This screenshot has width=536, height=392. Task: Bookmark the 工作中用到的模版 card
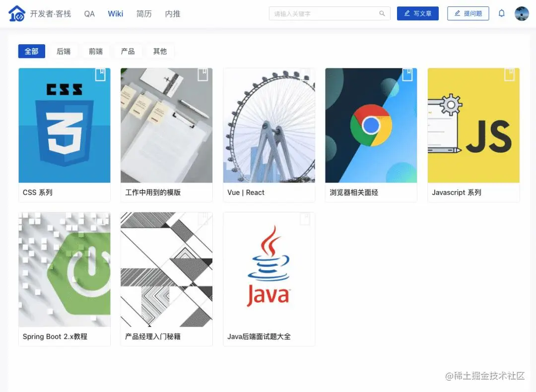(x=202, y=74)
